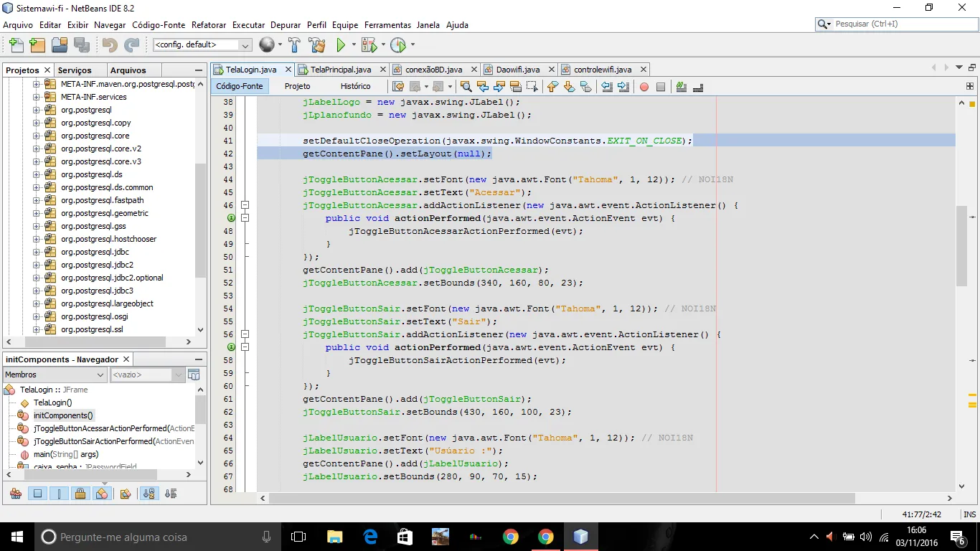This screenshot has width=980, height=551.
Task: Click the Profile Project clock icon
Action: [x=399, y=45]
